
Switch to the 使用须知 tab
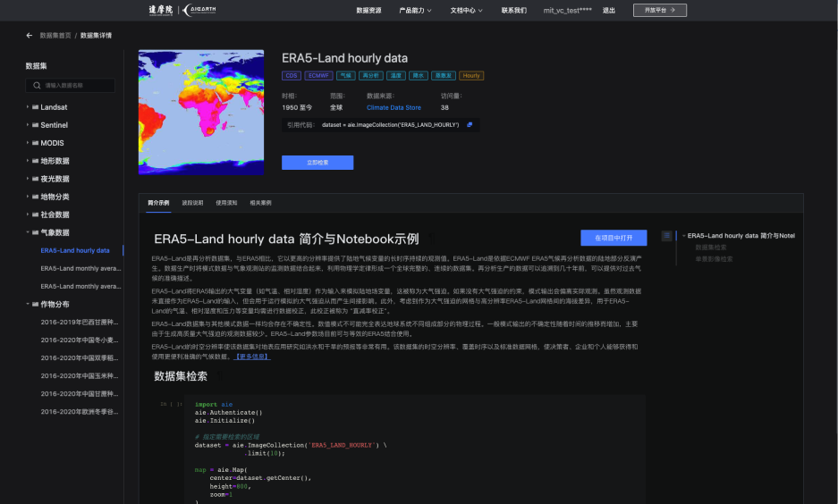(226, 203)
